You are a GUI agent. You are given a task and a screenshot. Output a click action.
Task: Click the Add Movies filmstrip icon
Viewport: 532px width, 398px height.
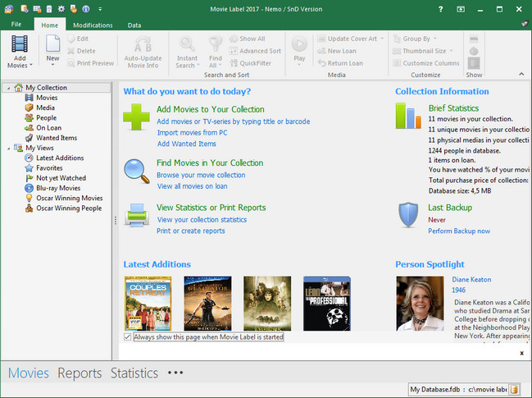pos(20,44)
